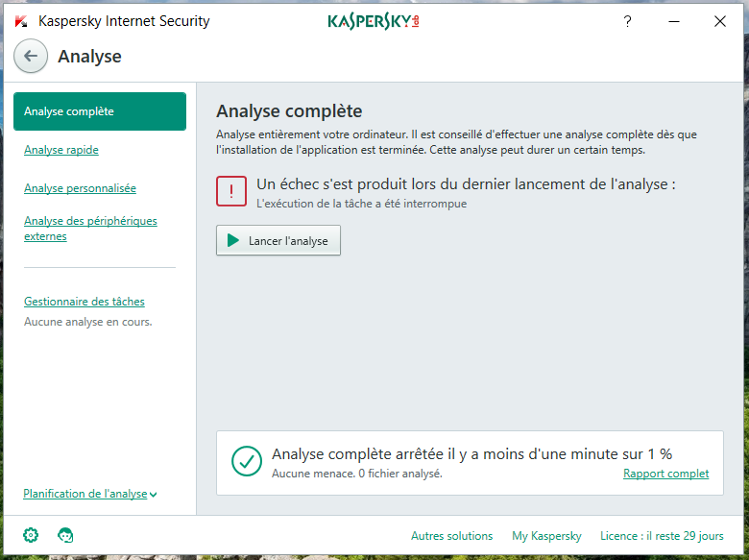
Task: Click the Analyse complète heading
Action: (289, 110)
